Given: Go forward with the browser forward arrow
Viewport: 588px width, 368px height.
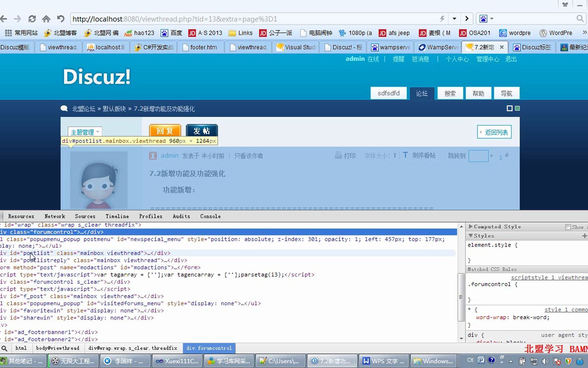Looking at the screenshot, I should pos(17,19).
